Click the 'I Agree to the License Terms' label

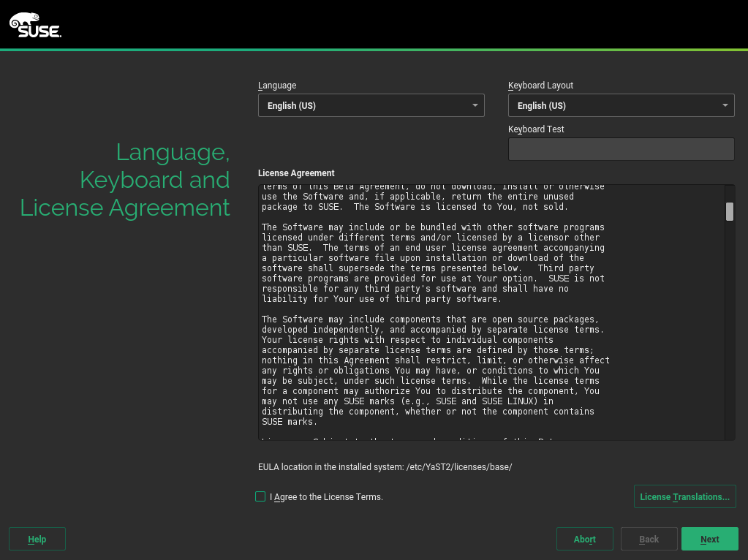(326, 497)
